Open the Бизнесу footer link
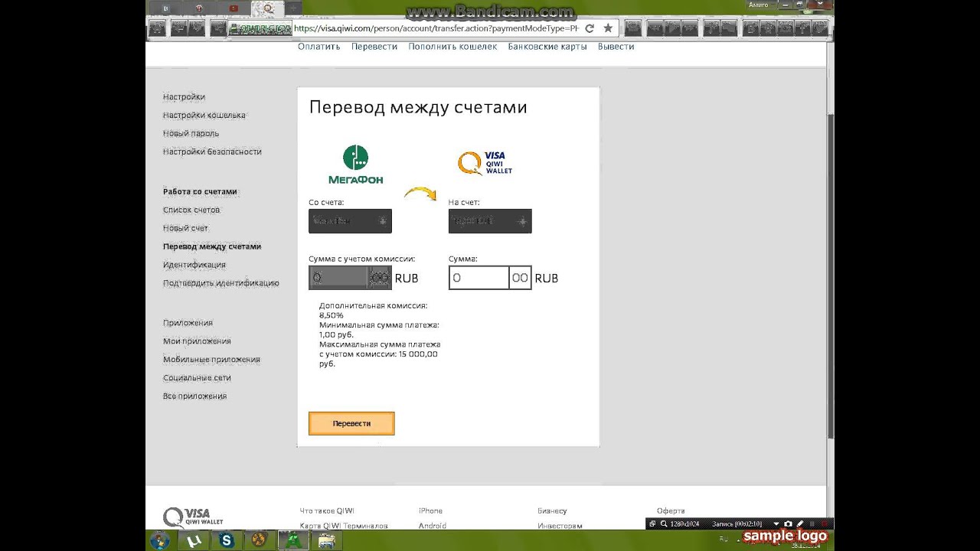980x551 pixels. (x=552, y=511)
